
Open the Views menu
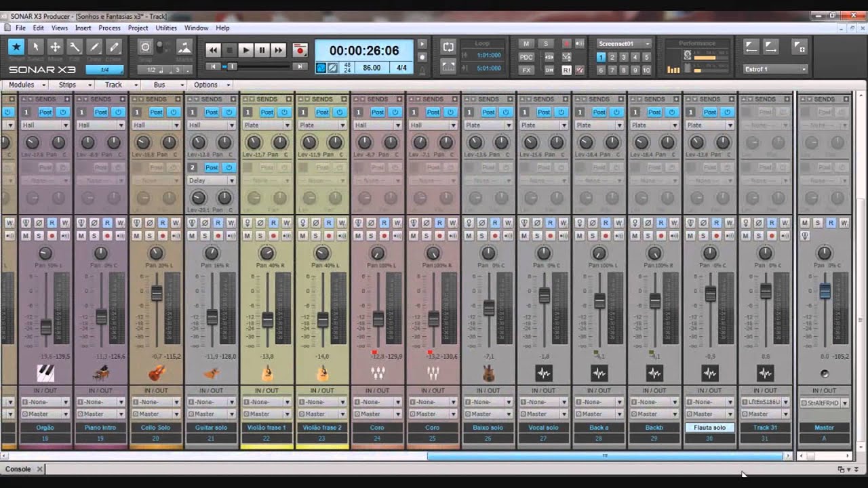click(x=60, y=28)
